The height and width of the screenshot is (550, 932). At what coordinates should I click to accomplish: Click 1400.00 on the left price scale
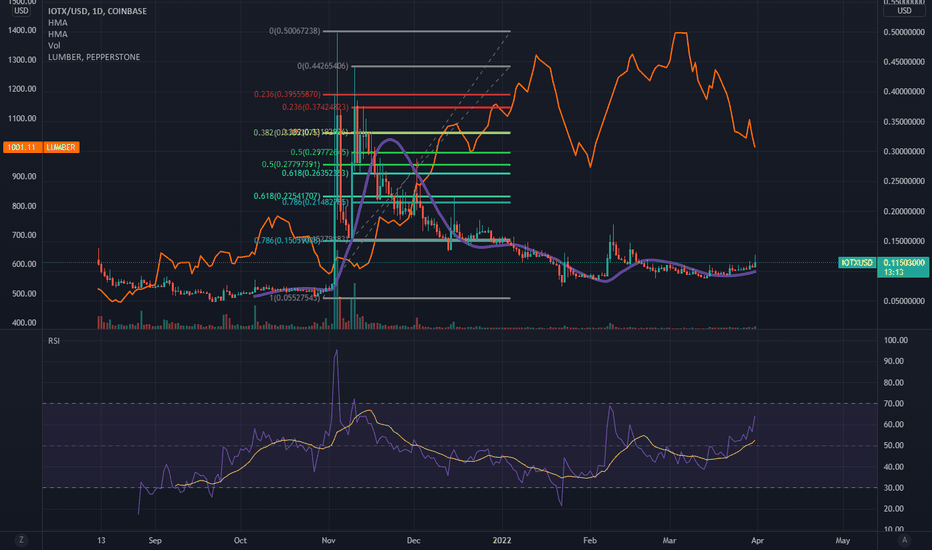pyautogui.click(x=22, y=30)
